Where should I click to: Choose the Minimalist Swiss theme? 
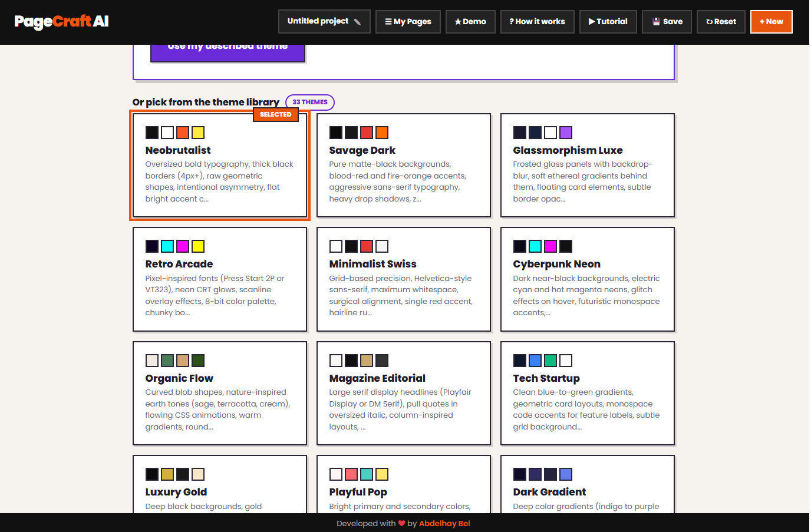[x=404, y=279]
